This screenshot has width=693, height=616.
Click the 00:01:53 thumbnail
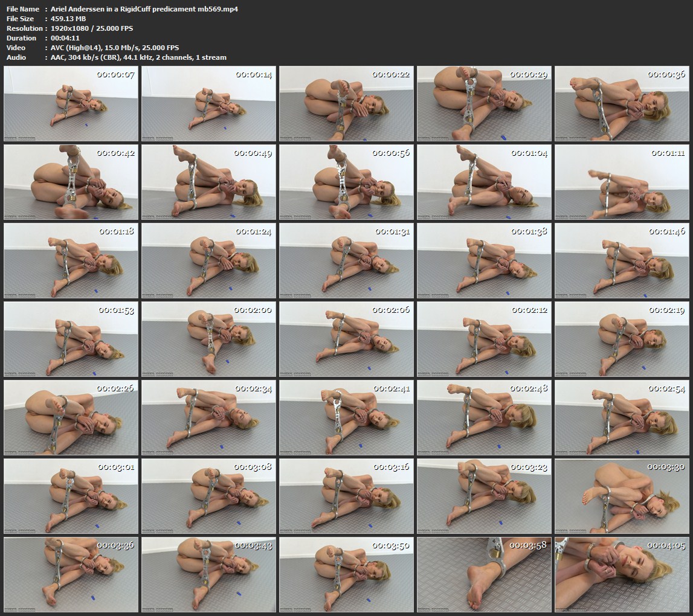pyautogui.click(x=71, y=339)
